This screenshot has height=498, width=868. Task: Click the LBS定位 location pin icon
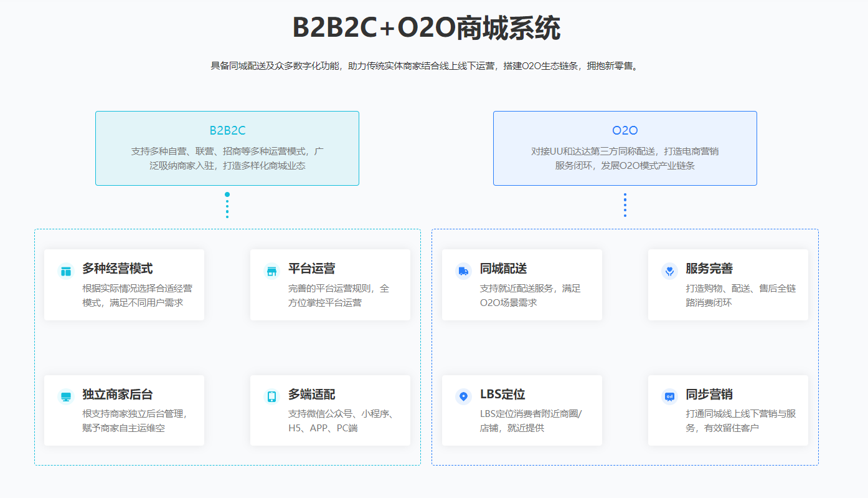click(x=463, y=396)
